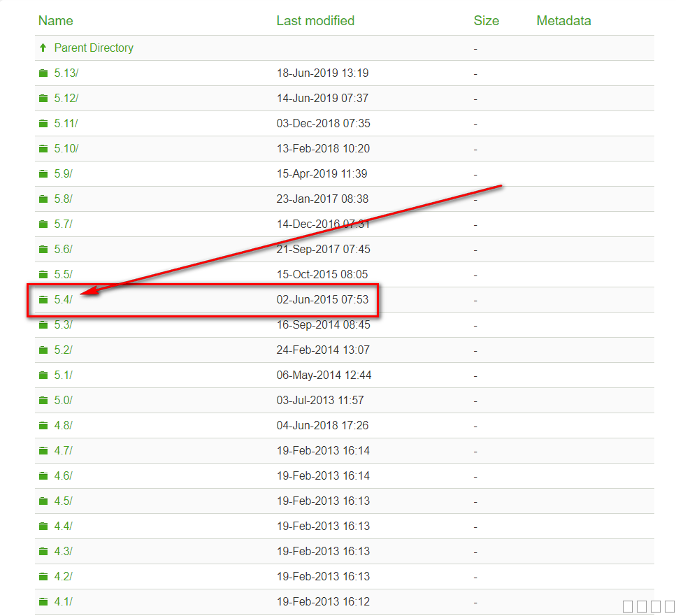
Task: Click the folder icon next to 5.13/
Action: pyautogui.click(x=43, y=73)
